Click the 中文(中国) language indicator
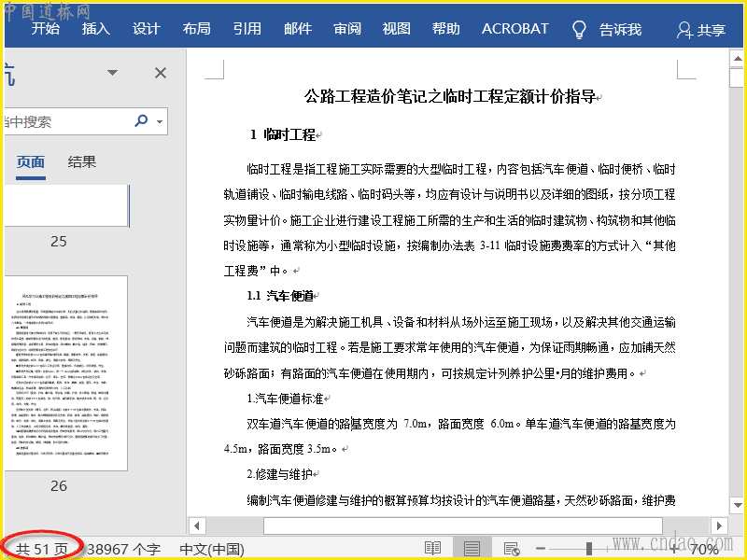 (x=212, y=549)
